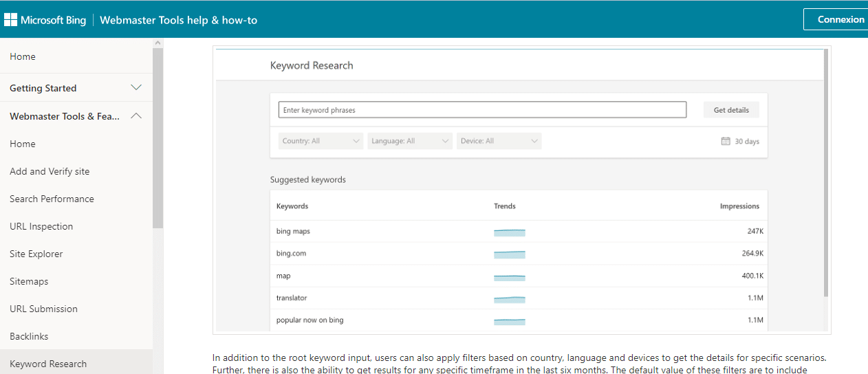Click the trend sparkline for bing.com

pos(510,254)
